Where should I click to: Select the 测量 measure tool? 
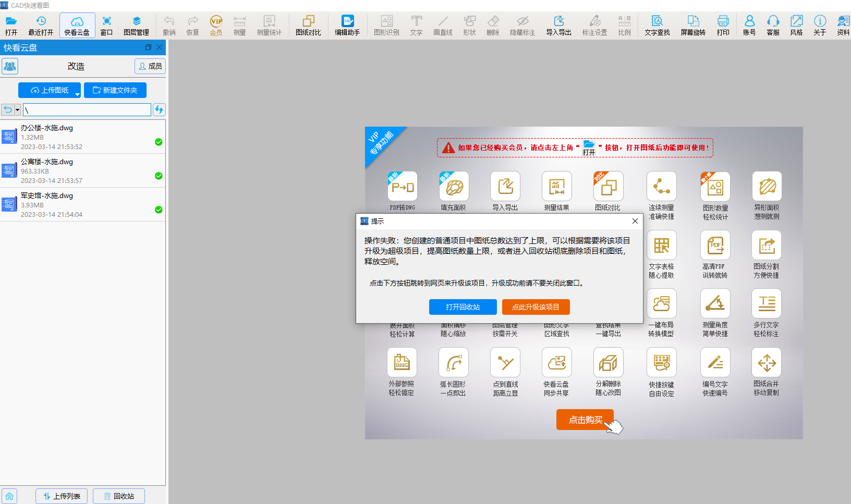(239, 25)
